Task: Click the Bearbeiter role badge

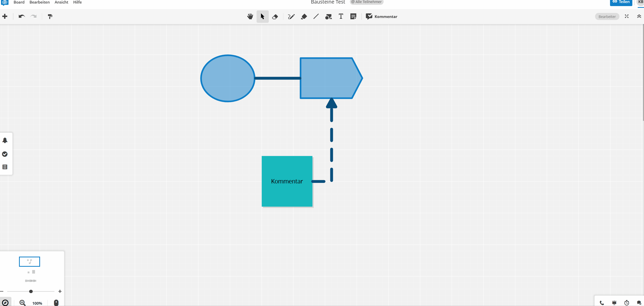Action: (607, 17)
